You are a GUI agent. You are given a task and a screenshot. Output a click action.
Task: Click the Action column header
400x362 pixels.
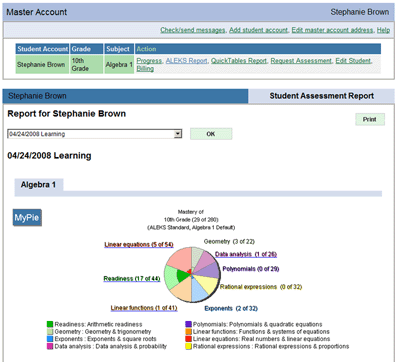tap(258, 49)
